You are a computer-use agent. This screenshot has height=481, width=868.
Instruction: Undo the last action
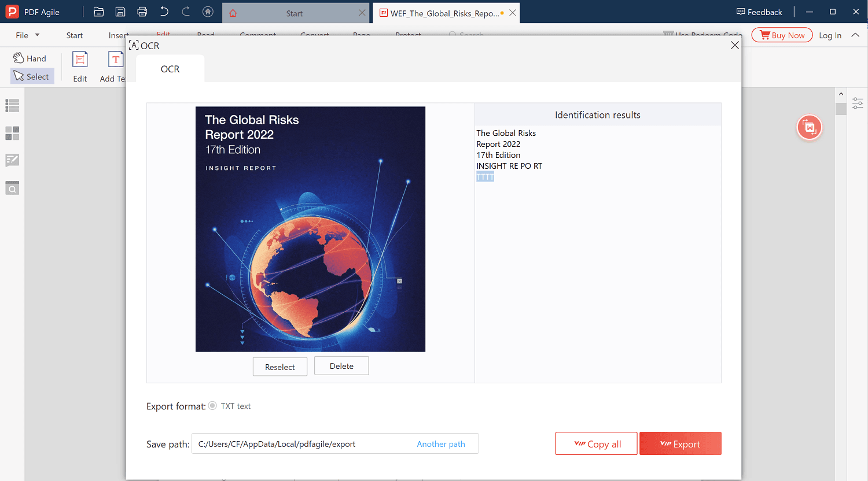164,12
